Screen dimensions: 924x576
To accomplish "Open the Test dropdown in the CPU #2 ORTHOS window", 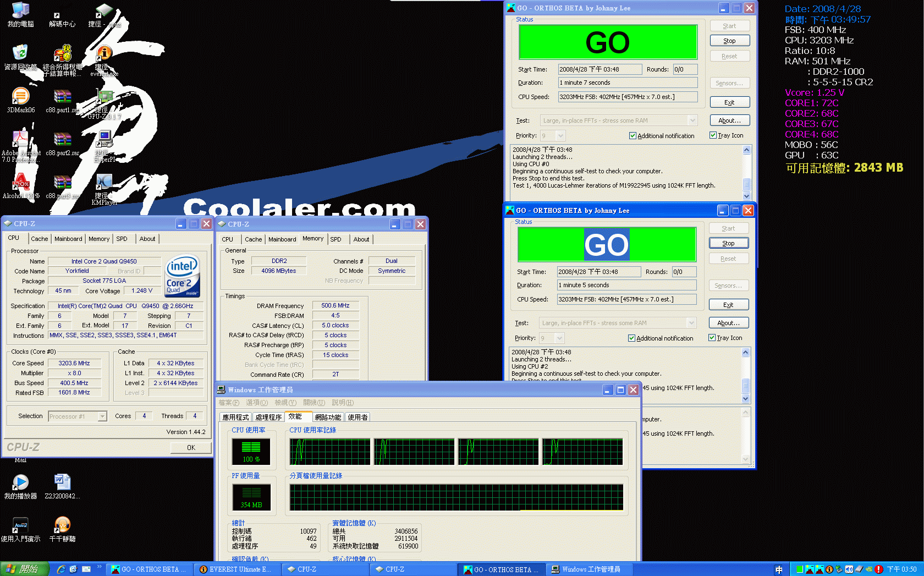I will coord(691,323).
